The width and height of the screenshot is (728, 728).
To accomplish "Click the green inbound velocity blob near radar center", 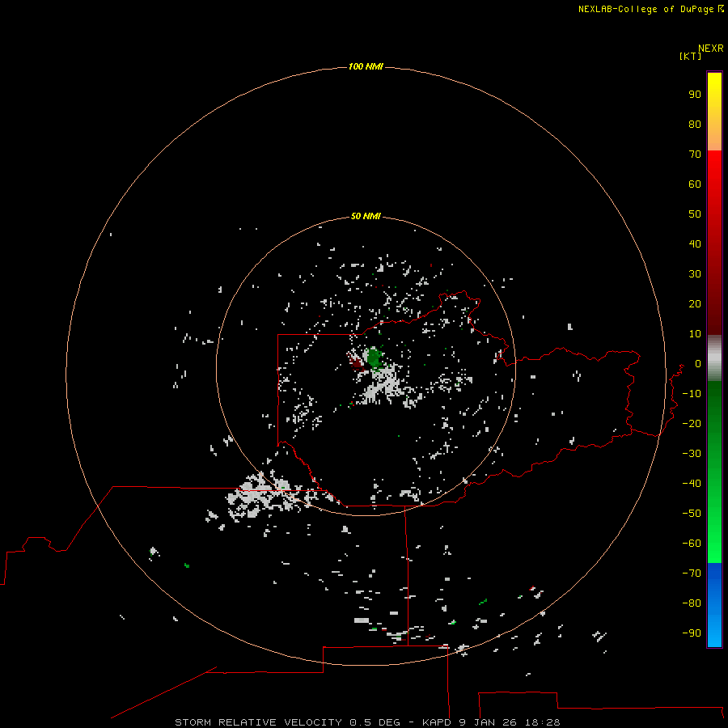I will (373, 357).
